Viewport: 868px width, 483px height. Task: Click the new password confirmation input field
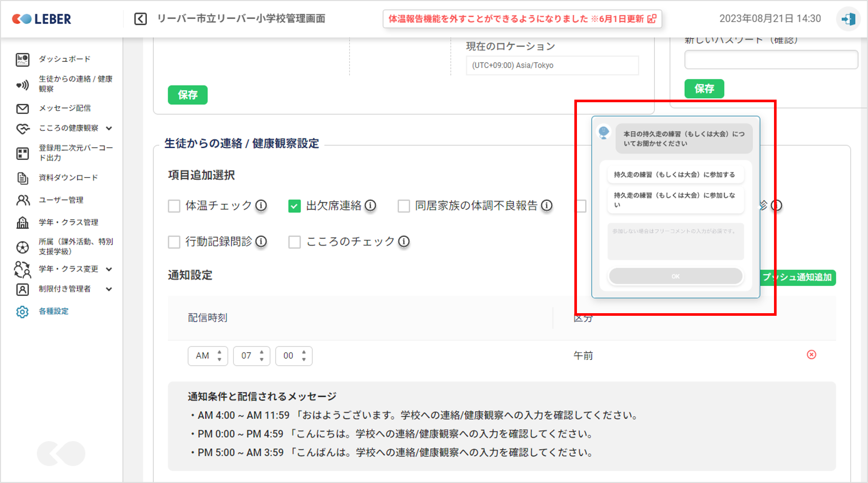pyautogui.click(x=771, y=60)
